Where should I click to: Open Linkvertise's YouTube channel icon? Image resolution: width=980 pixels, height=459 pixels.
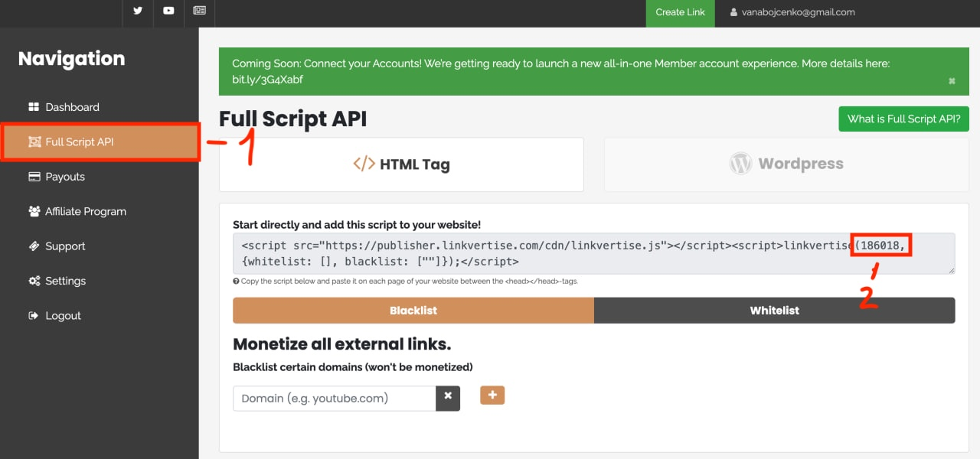click(x=168, y=11)
